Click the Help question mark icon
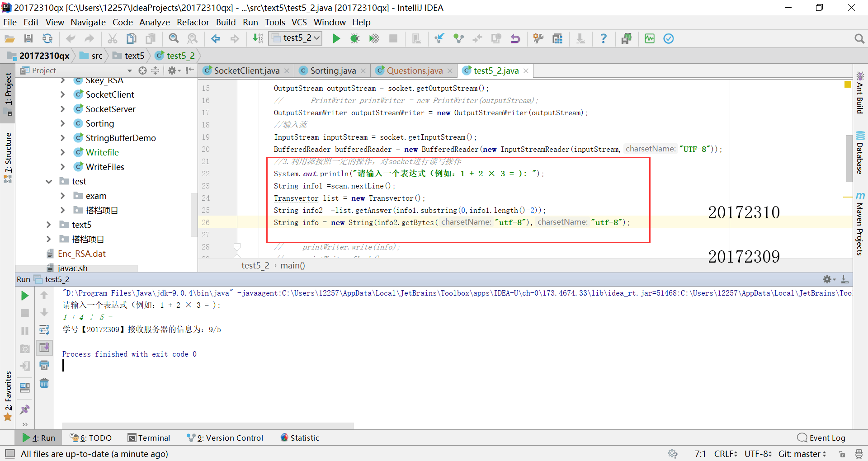 click(604, 39)
